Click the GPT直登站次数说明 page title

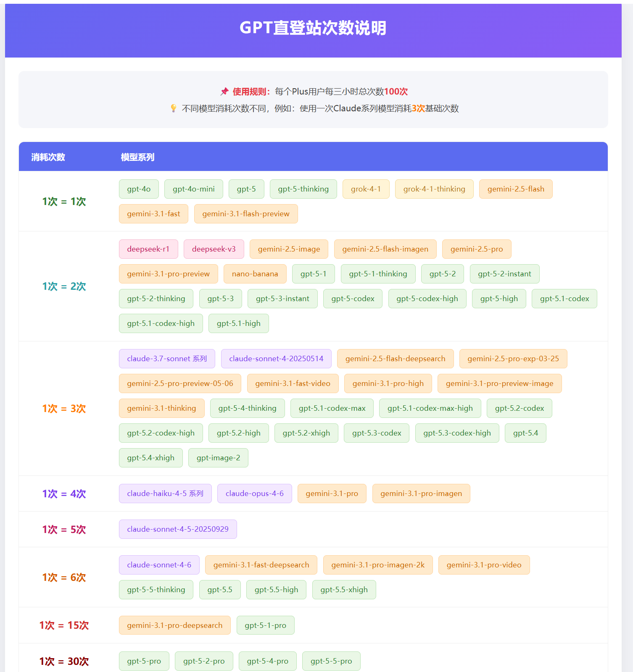tap(313, 28)
